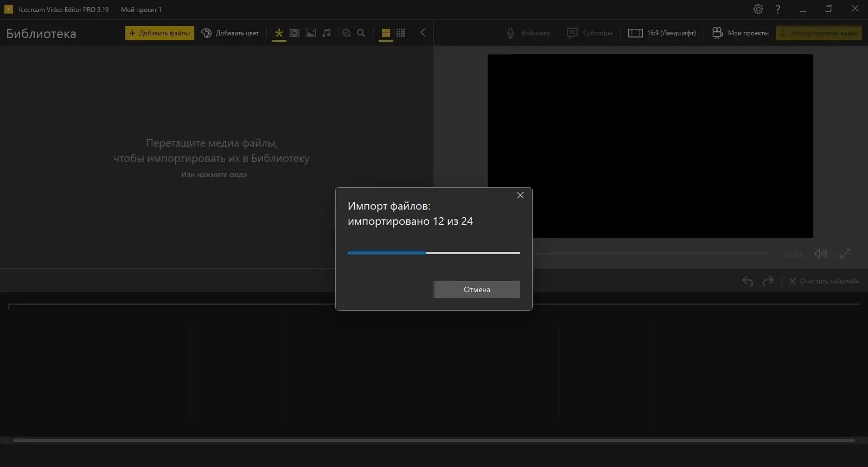Screen dimensions: 868x467
Task: Filter library by video files
Action: pos(295,33)
